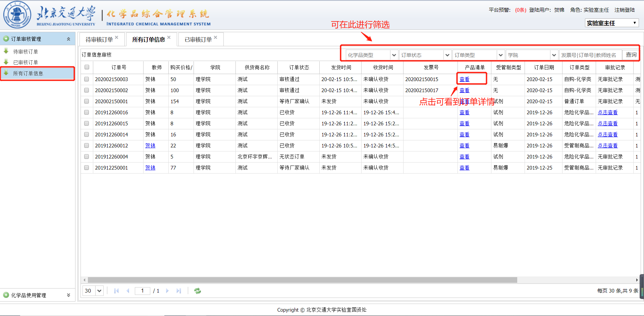Click the previous page arrow icon
Image resolution: width=644 pixels, height=316 pixels.
[128, 291]
